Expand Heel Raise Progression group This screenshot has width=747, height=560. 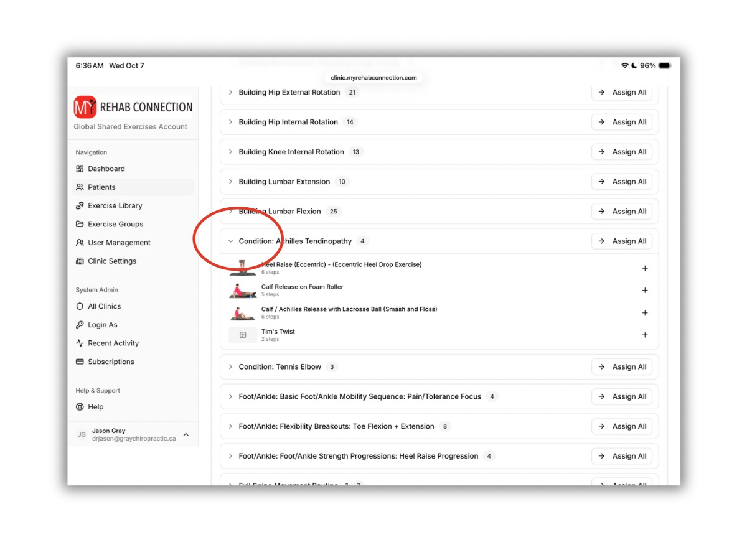click(230, 456)
